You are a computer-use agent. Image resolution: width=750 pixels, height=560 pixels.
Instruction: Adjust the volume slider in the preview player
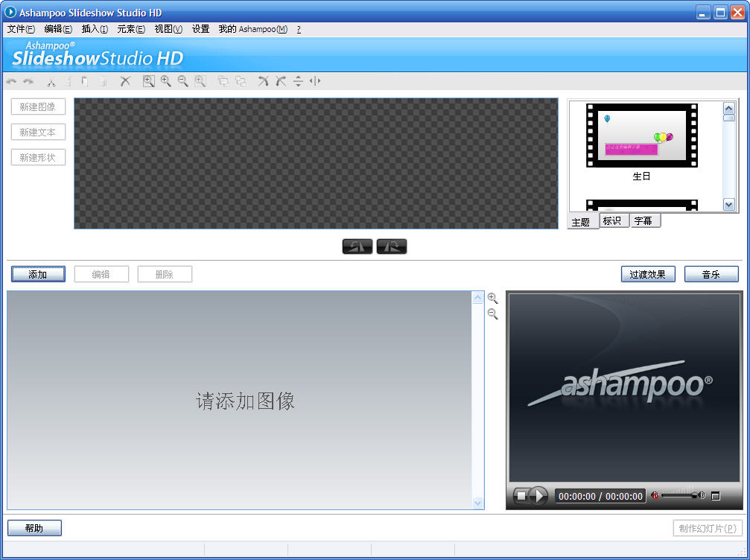679,495
